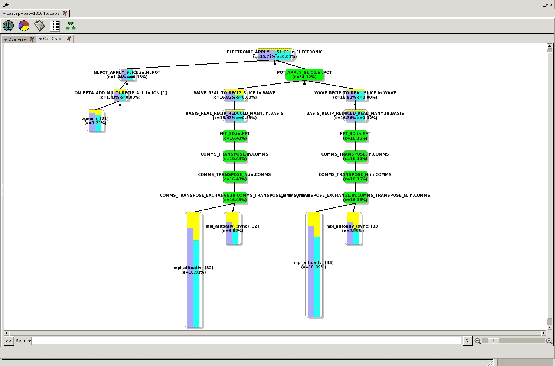Select blue node on left branch below root
Screen dimensions: 555x366
pyautogui.click(x=127, y=75)
